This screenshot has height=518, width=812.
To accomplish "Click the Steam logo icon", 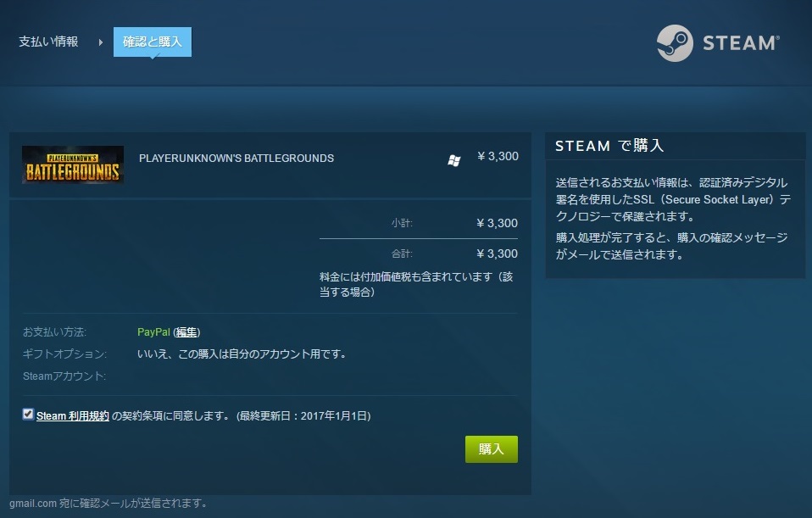I will pos(675,43).
